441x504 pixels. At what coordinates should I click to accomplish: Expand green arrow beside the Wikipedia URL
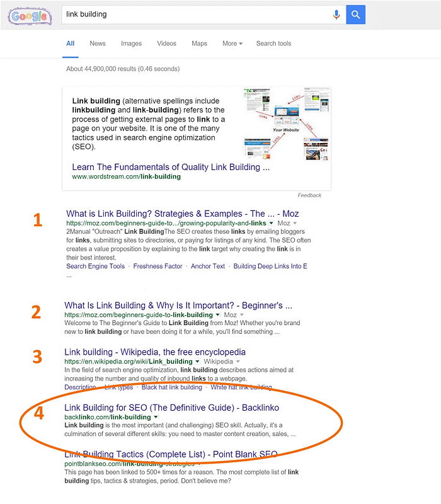click(x=197, y=361)
